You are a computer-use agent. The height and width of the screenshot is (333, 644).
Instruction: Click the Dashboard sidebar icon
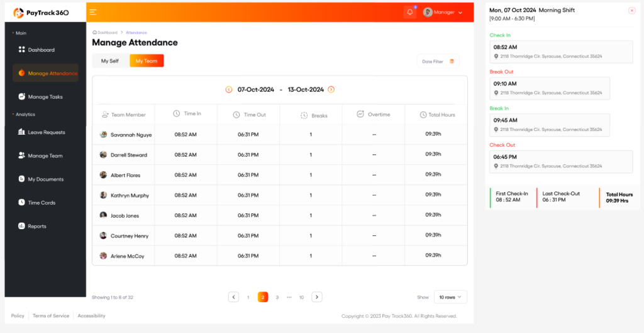21,50
